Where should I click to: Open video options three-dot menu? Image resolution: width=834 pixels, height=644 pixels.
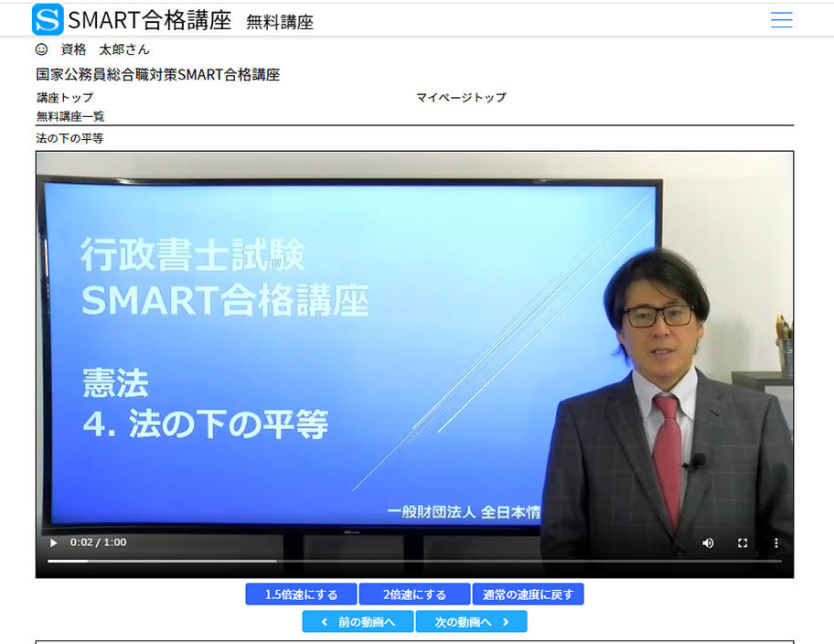coord(776,542)
